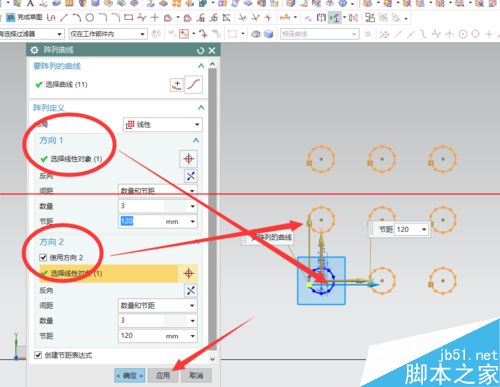Click the Apply (应用) button
The width and height of the screenshot is (500, 387).
click(x=163, y=376)
